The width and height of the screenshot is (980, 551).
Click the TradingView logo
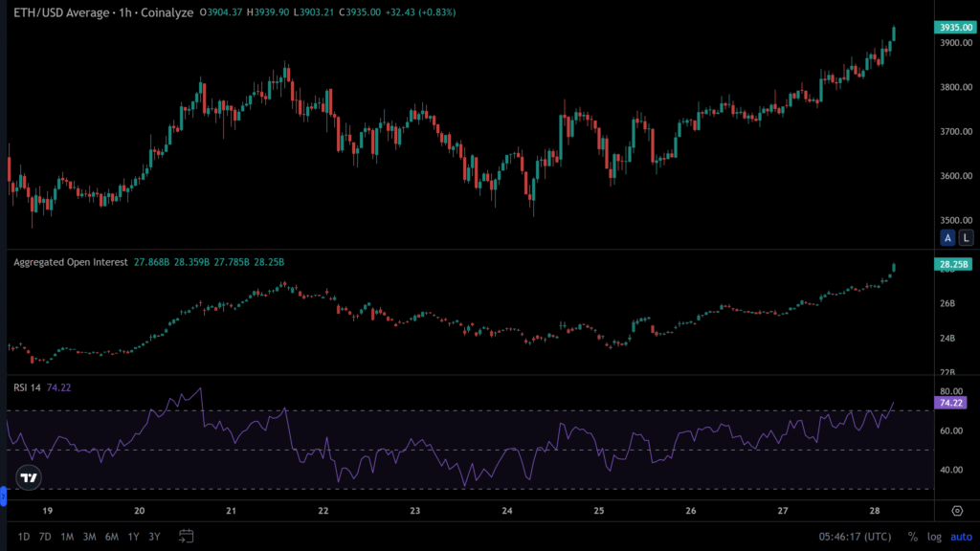click(29, 477)
